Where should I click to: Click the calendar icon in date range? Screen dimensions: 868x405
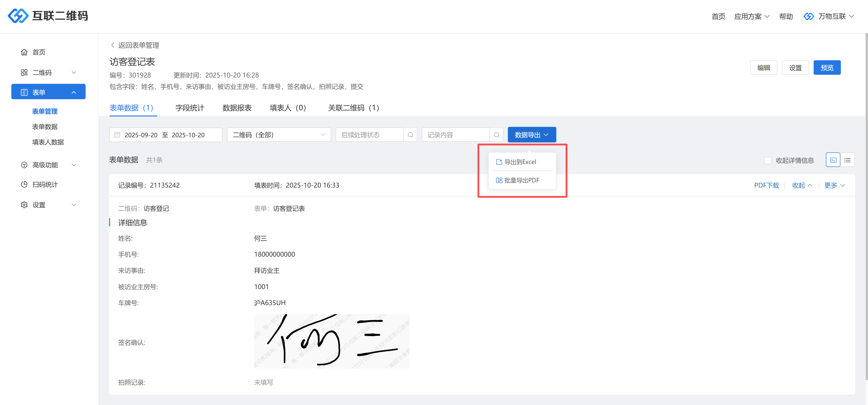click(x=117, y=135)
